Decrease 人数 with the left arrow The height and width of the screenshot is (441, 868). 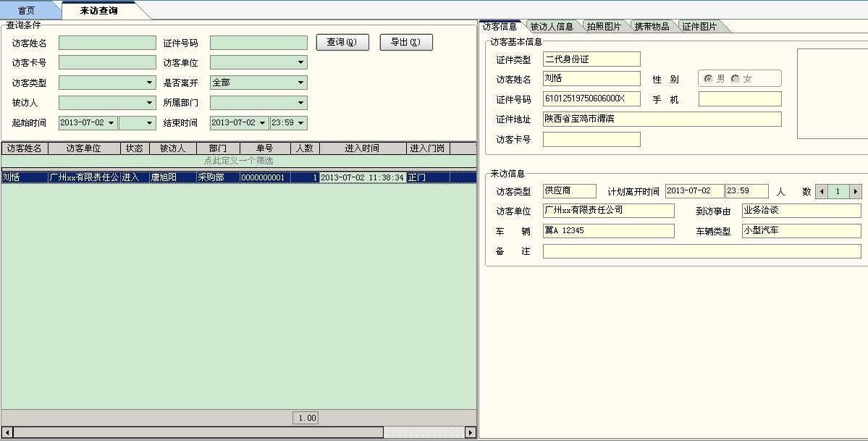821,192
